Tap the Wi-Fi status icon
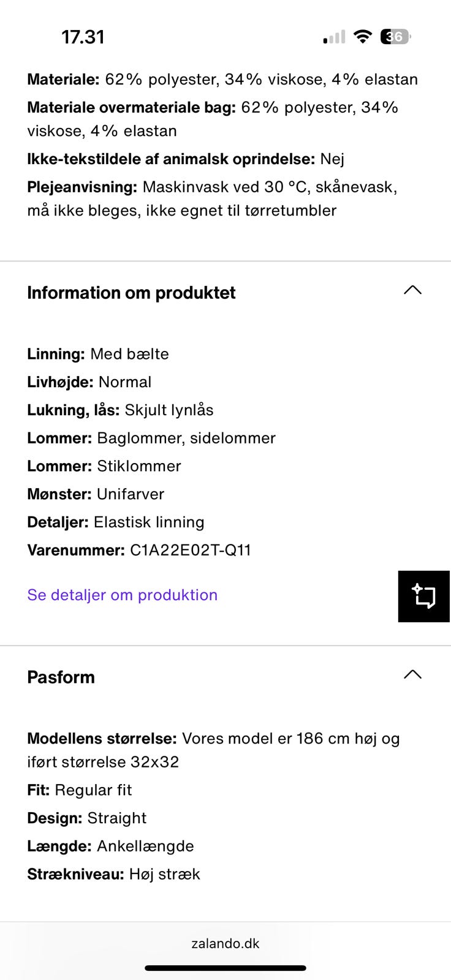This screenshot has height=980, width=451. click(363, 37)
